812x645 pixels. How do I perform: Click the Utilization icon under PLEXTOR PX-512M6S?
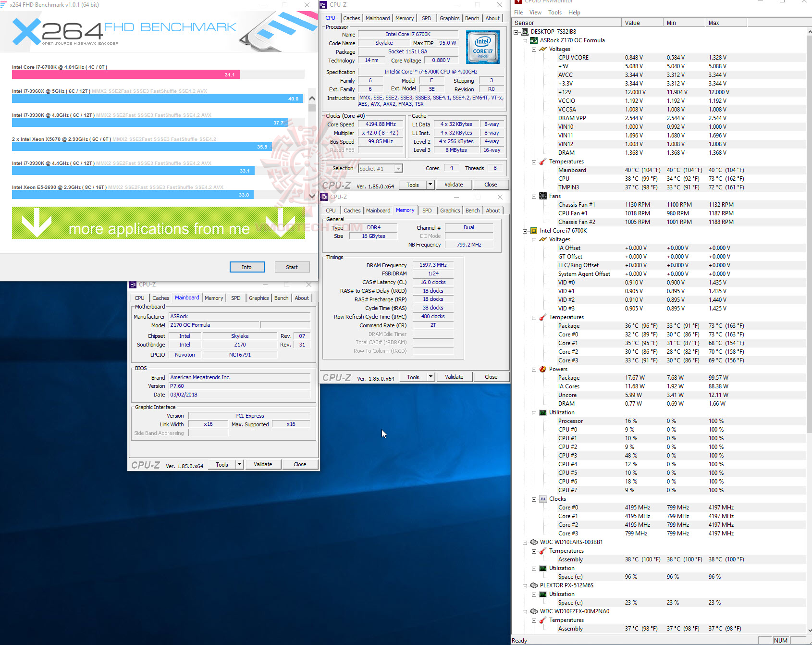click(x=543, y=594)
